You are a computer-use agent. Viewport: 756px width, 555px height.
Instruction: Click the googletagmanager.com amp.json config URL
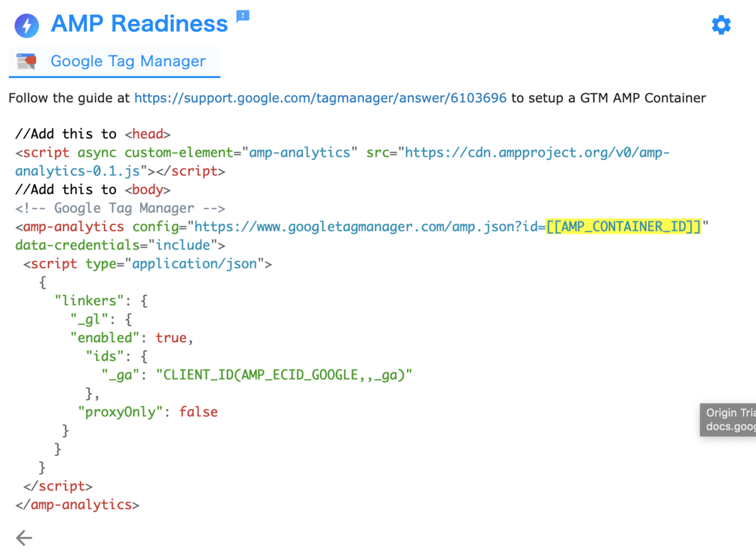369,227
